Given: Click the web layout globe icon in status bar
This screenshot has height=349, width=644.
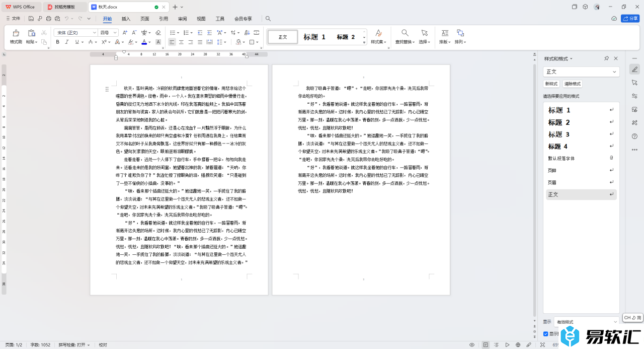Looking at the screenshot, I should [518, 345].
